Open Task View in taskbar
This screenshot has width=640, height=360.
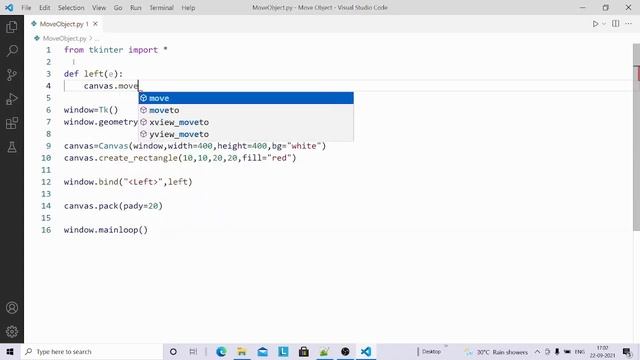click(193, 351)
